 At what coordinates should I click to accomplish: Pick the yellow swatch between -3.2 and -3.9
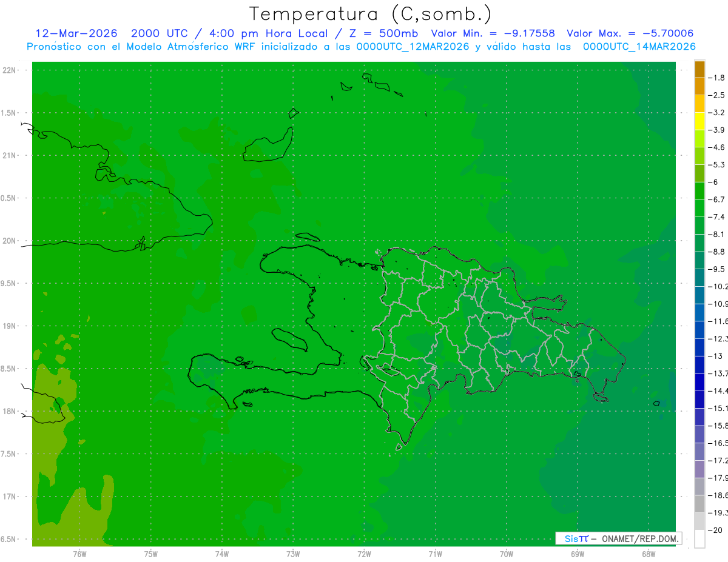(699, 121)
